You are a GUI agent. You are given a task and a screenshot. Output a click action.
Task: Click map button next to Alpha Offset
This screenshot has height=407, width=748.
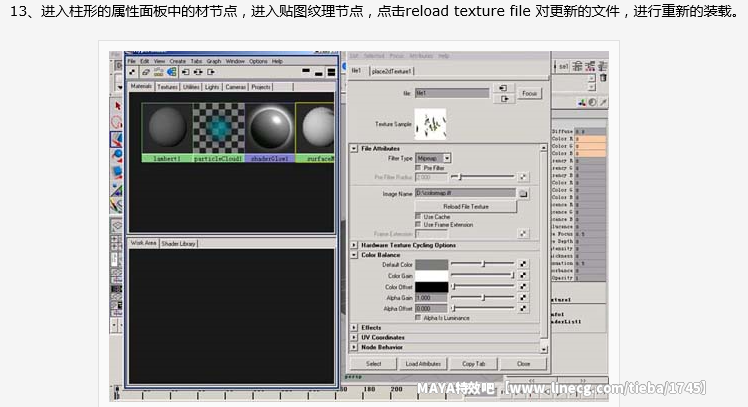pos(523,309)
